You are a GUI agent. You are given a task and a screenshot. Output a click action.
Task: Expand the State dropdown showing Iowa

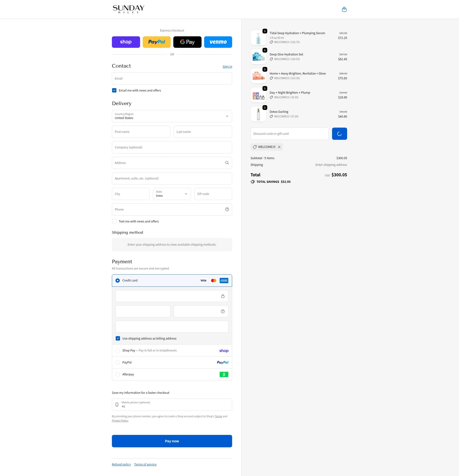click(172, 194)
